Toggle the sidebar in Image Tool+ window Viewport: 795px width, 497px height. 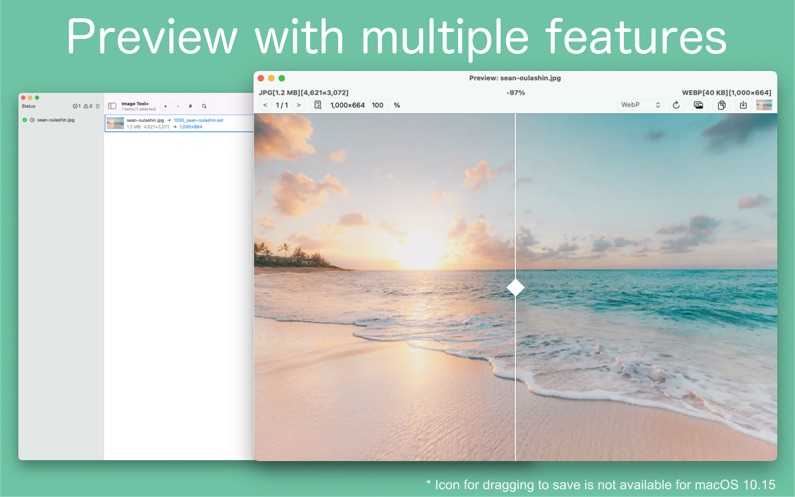pyautogui.click(x=112, y=105)
